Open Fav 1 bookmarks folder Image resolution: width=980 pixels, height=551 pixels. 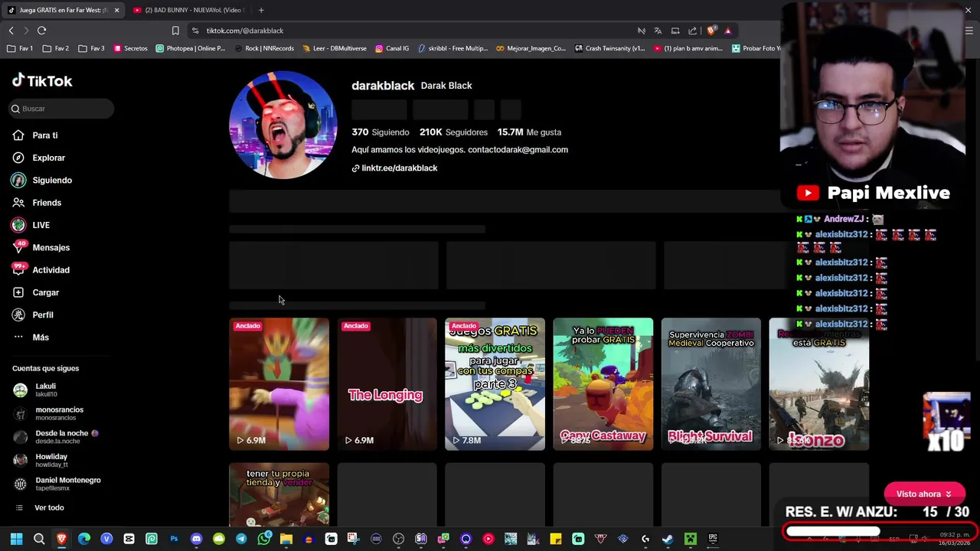tap(21, 48)
